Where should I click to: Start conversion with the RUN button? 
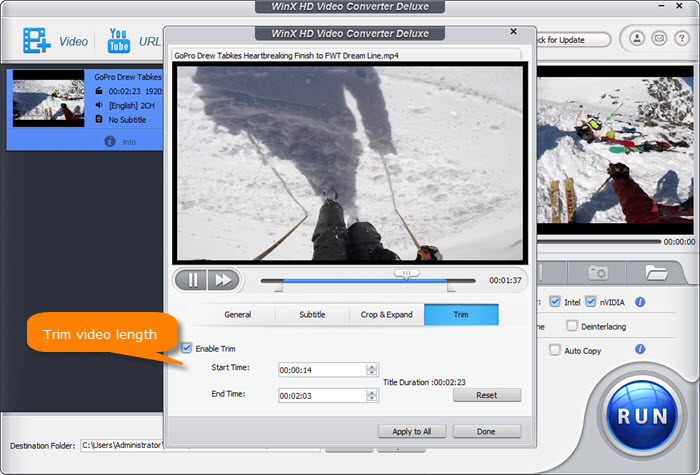[x=642, y=416]
